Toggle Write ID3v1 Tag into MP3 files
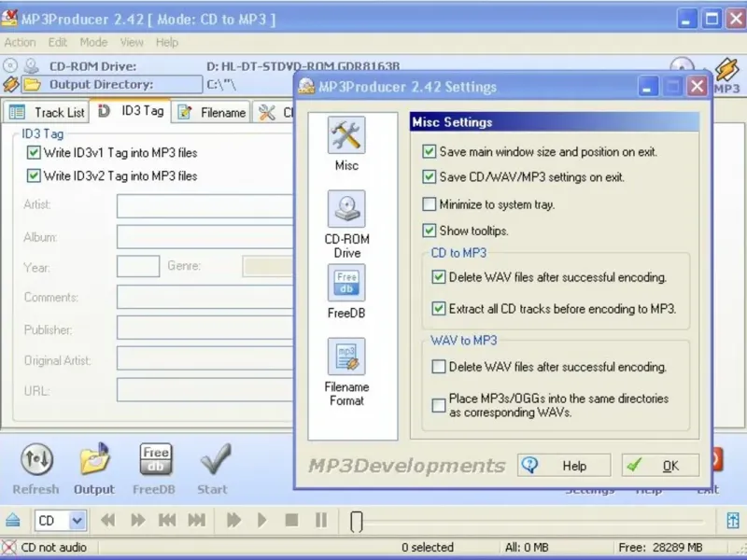This screenshot has height=560, width=747. (34, 152)
